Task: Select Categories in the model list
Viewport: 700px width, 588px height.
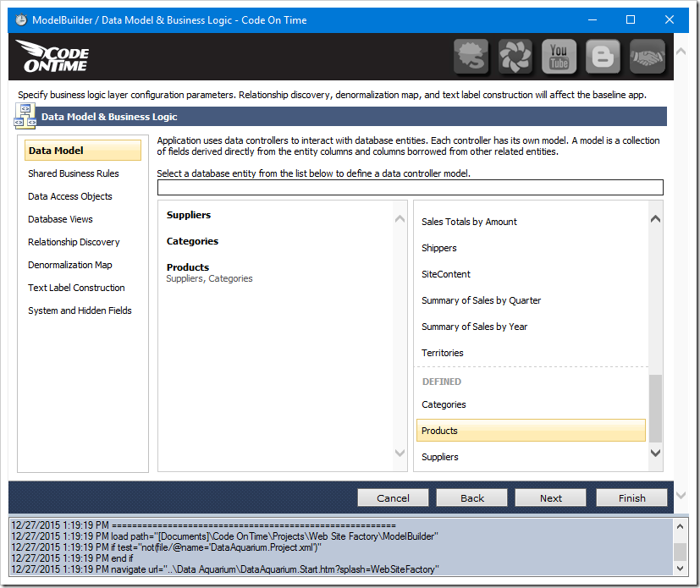Action: click(x=192, y=241)
